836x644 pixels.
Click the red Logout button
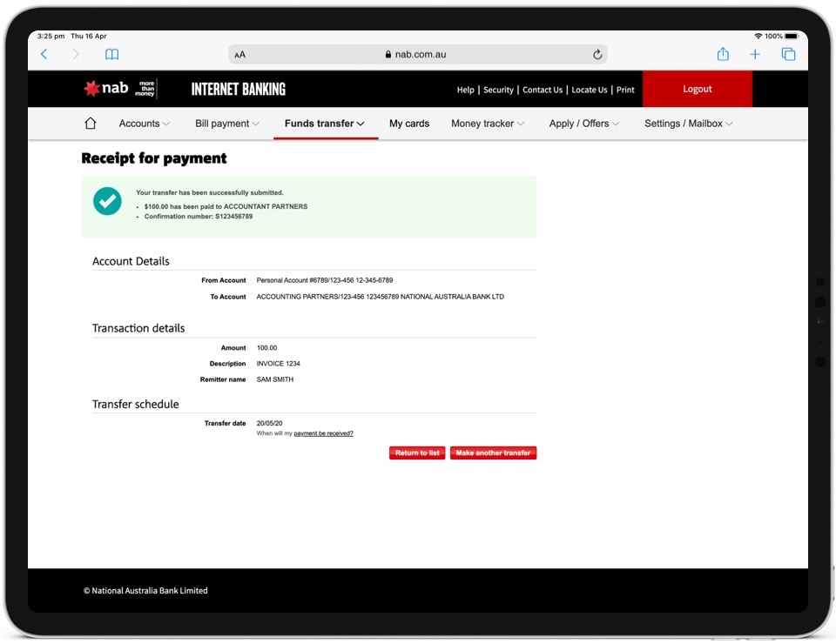tap(697, 89)
